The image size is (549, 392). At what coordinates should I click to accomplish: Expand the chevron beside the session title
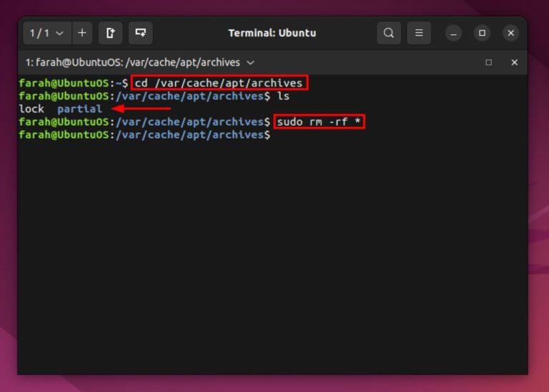coord(250,63)
